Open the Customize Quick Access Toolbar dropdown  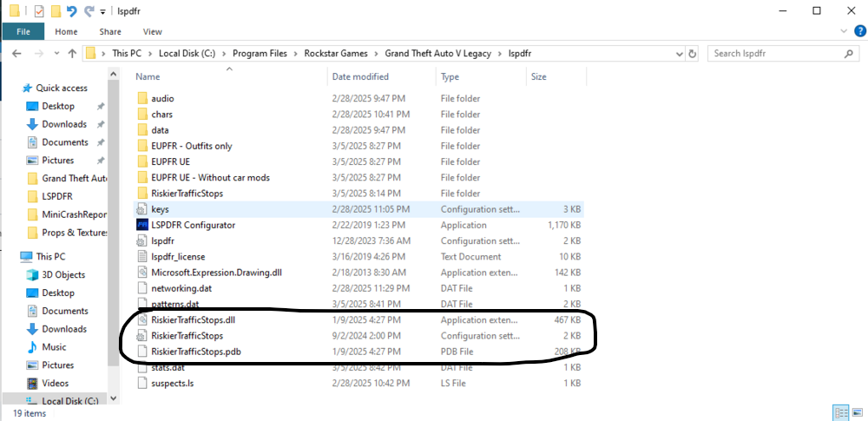pyautogui.click(x=102, y=11)
